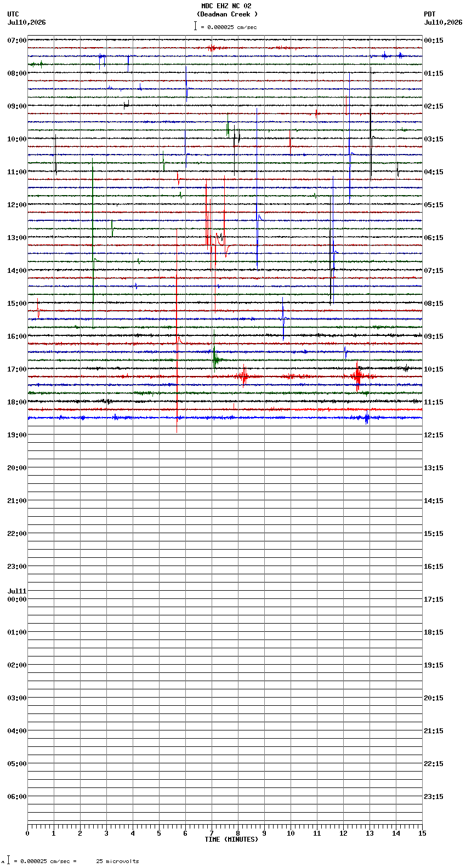Click the UTC time label '18:00'
The width and height of the screenshot is (466, 868).
point(17,402)
